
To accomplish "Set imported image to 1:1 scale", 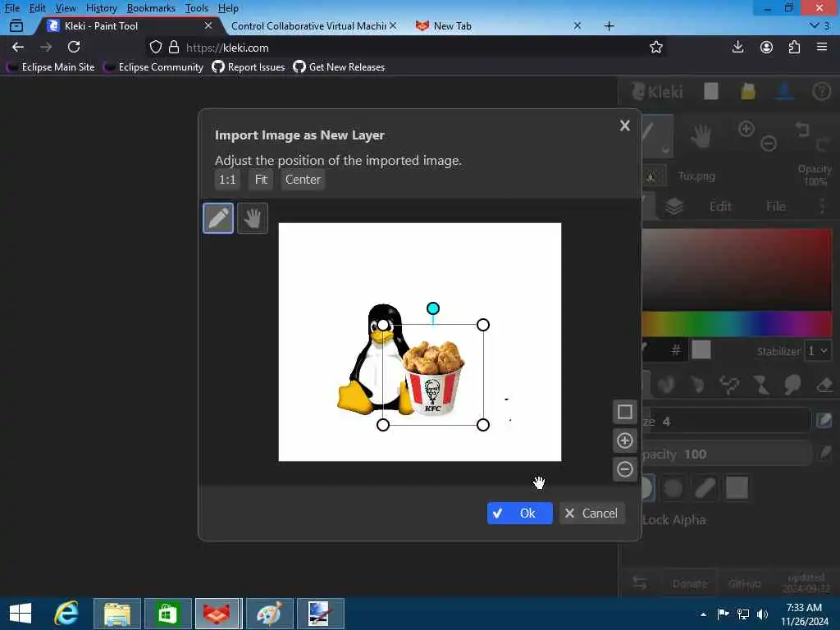I will click(227, 180).
